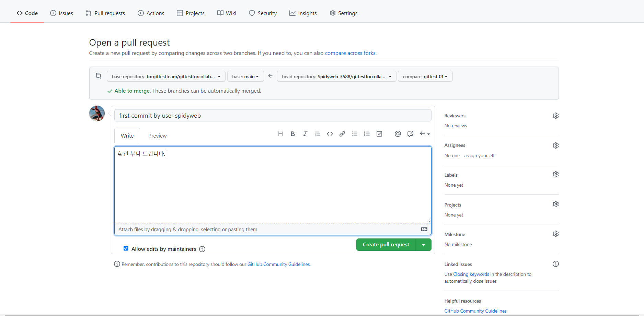Image resolution: width=644 pixels, height=316 pixels.
Task: Toggle bold text formatting
Action: click(x=293, y=134)
